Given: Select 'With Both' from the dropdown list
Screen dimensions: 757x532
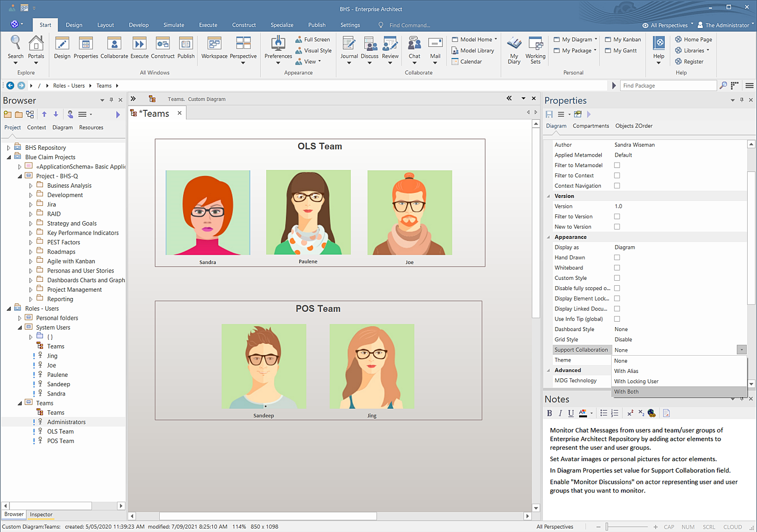Looking at the screenshot, I should click(626, 392).
